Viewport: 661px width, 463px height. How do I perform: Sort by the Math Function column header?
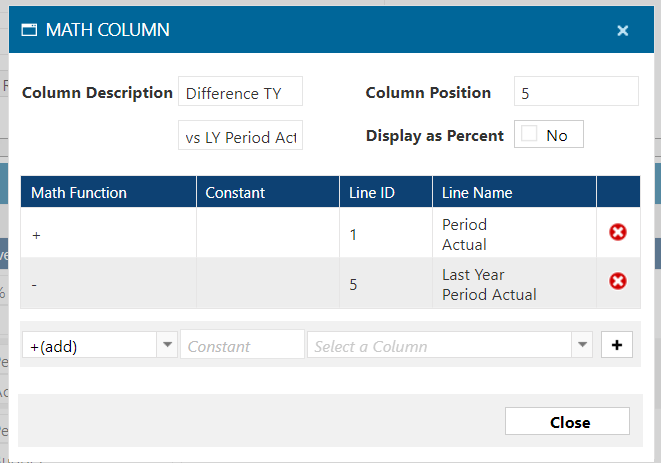click(79, 192)
